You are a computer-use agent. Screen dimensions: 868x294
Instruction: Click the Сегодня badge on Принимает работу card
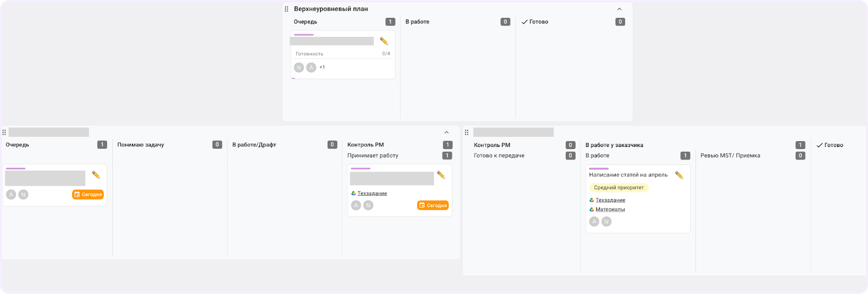pyautogui.click(x=433, y=205)
